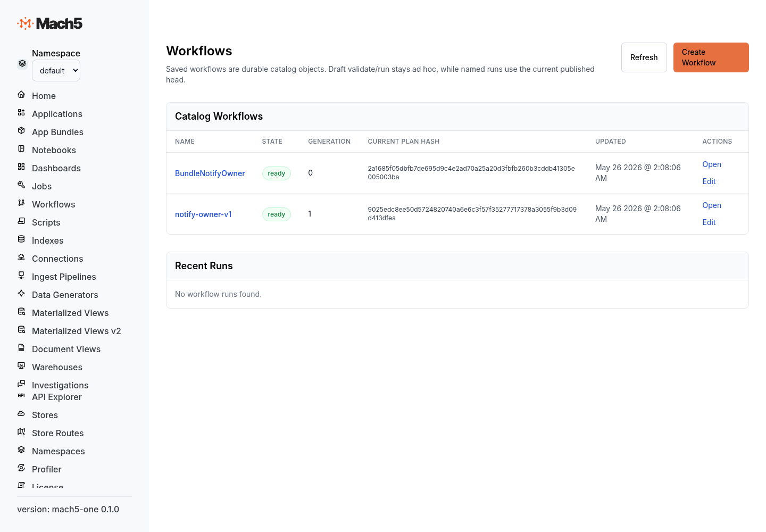Click the Notebooks icon
The height and width of the screenshot is (532, 766).
point(21,149)
